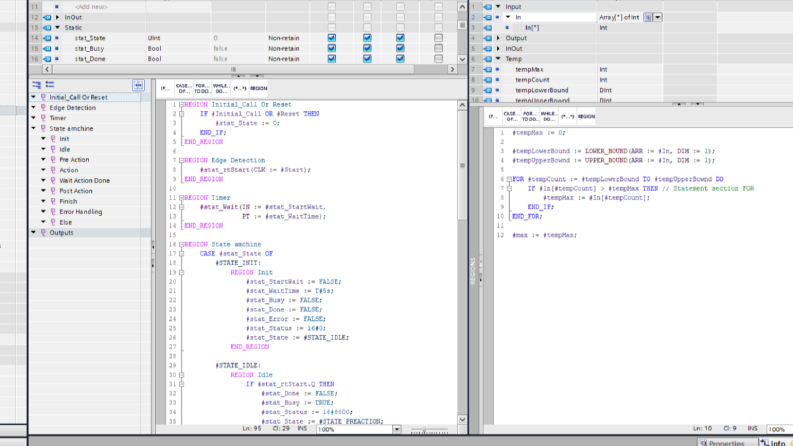The image size is (793, 446).
Task: Insert REGION block in left editor
Action: [258, 88]
